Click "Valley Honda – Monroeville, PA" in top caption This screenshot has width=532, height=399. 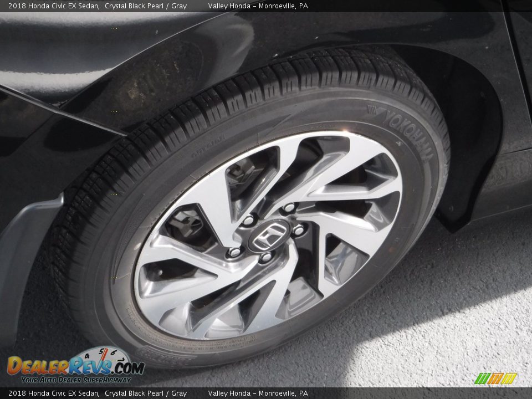258,6
